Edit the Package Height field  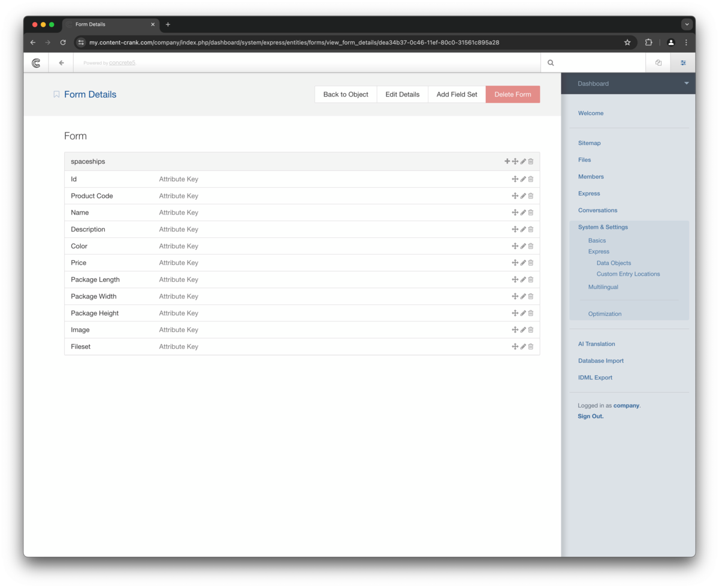523,313
